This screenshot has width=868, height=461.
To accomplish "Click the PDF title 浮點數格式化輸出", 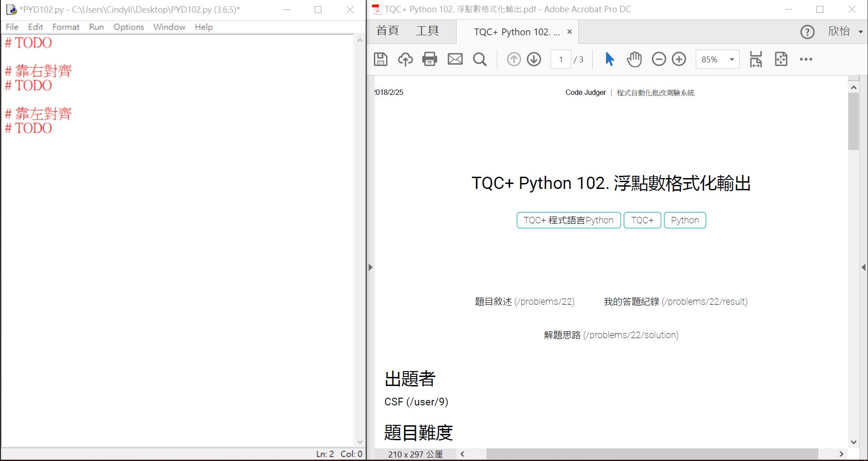I will tap(682, 183).
